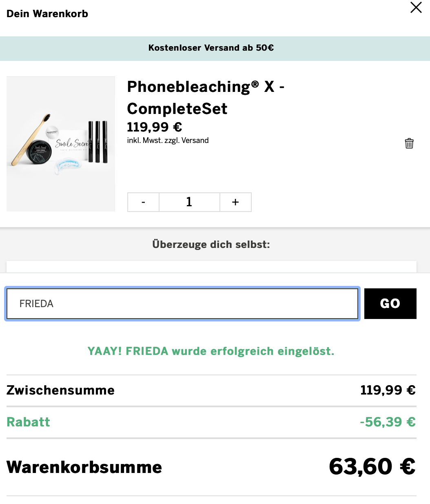Click the YAAY! FRIEDA success message
Image resolution: width=430 pixels, height=504 pixels.
[211, 351]
